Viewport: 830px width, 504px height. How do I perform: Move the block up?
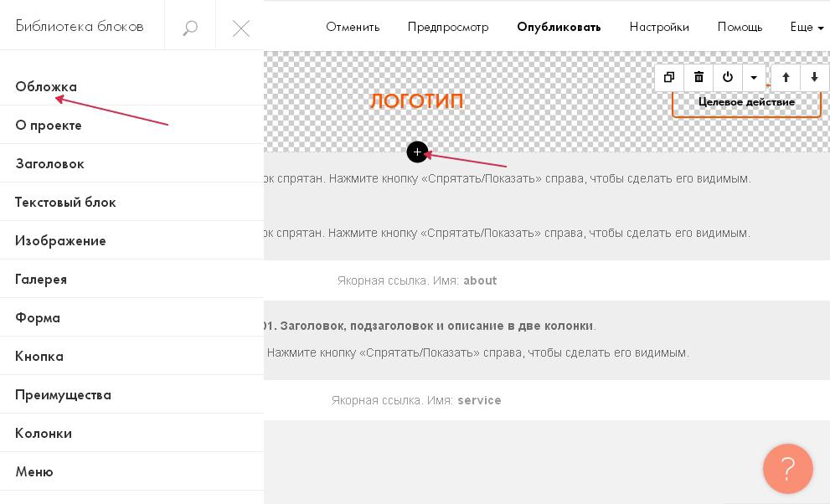coord(786,78)
